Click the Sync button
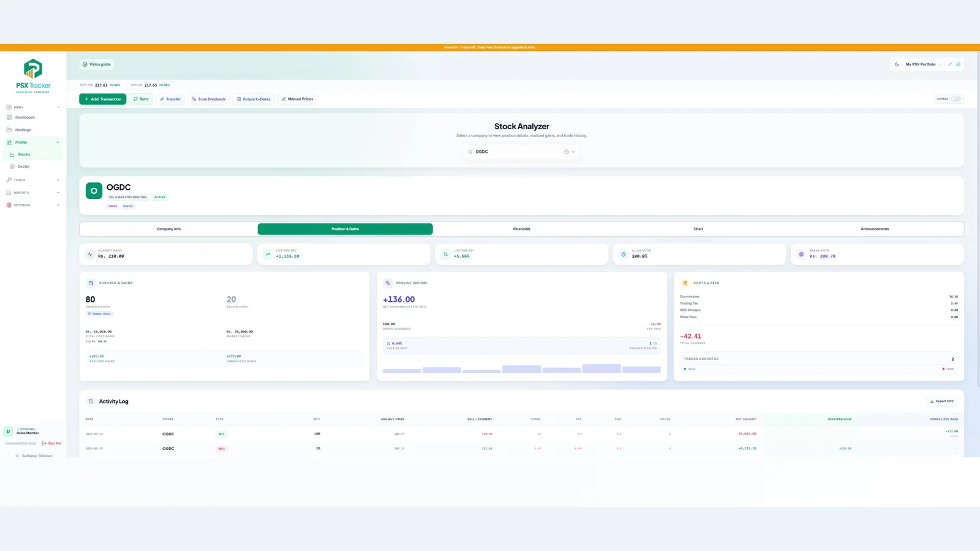980x551 pixels. pyautogui.click(x=141, y=99)
